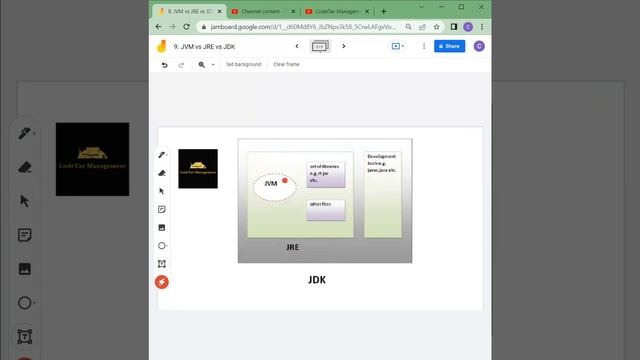
Task: Open a new browser tab
Action: [383, 11]
